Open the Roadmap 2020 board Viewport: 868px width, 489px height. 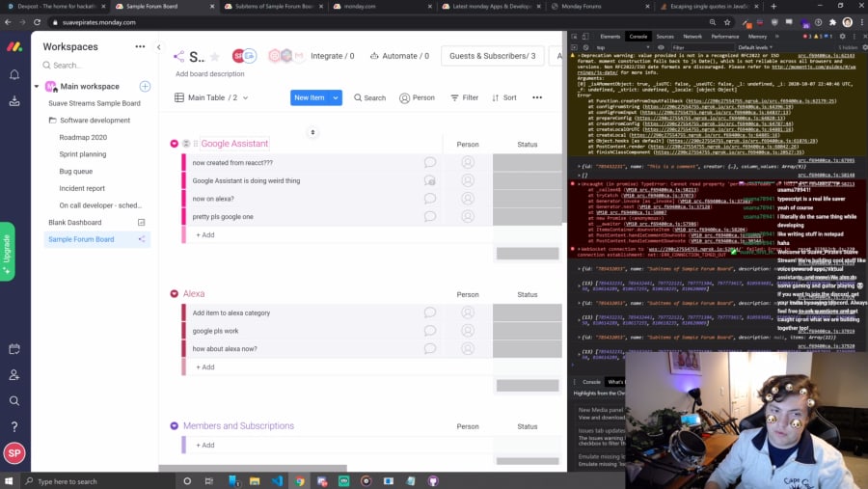83,137
